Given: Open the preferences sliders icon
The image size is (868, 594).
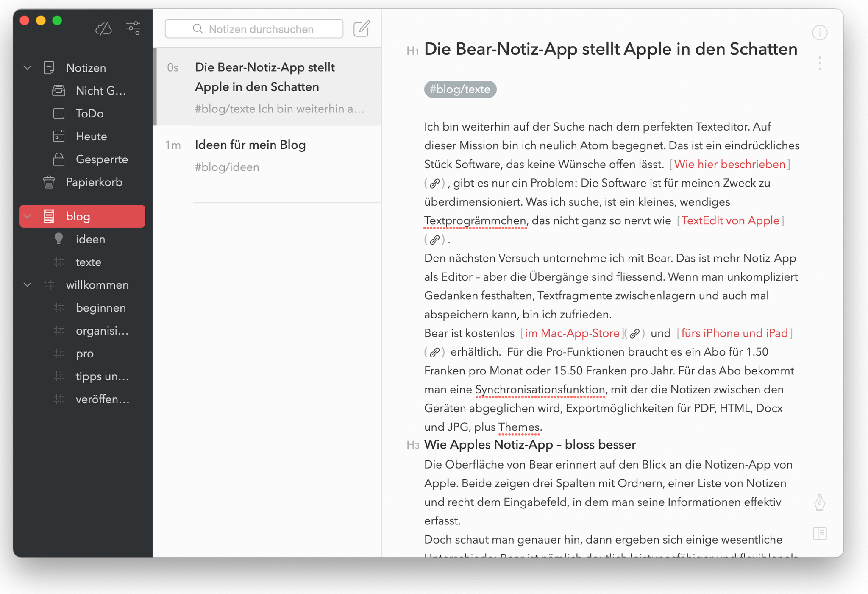Looking at the screenshot, I should click(133, 28).
